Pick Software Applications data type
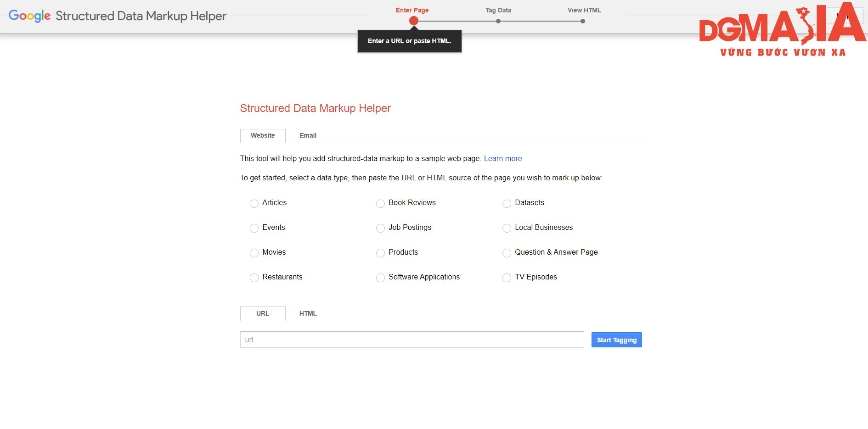Viewport: 868px width, 429px height. coord(380,278)
